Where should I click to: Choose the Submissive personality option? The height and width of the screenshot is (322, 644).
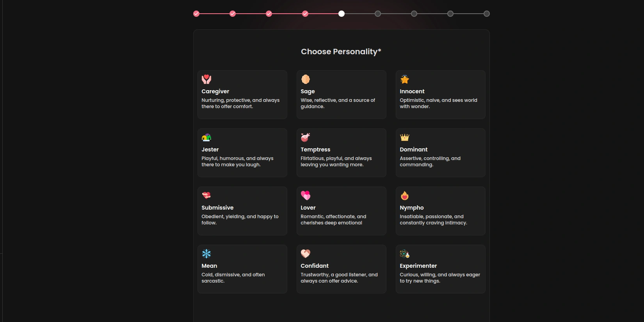242,211
